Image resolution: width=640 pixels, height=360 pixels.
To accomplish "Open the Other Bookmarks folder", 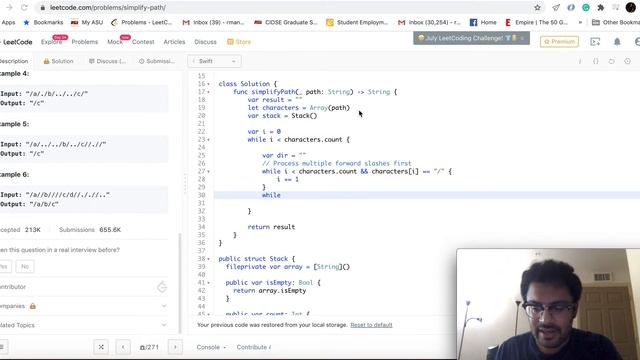I will [x=616, y=22].
